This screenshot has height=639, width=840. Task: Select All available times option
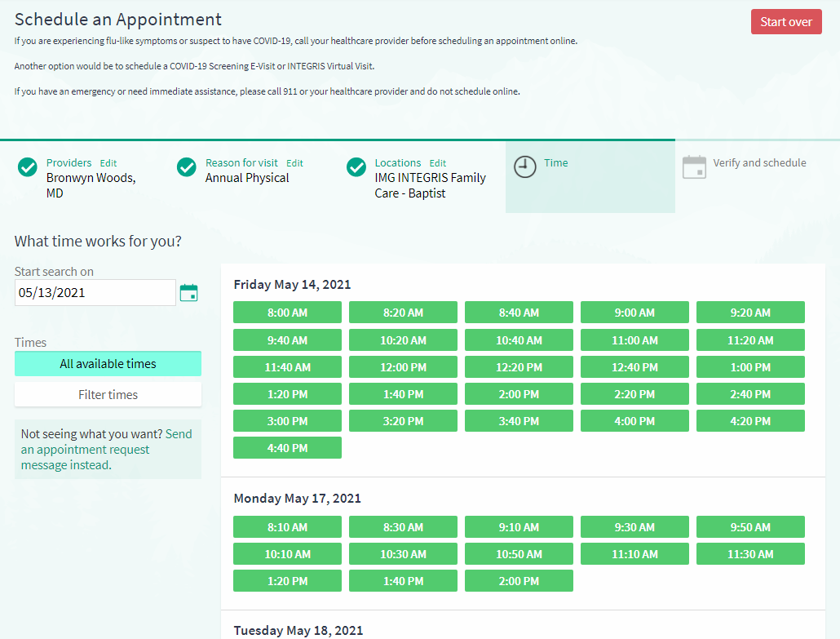[108, 363]
